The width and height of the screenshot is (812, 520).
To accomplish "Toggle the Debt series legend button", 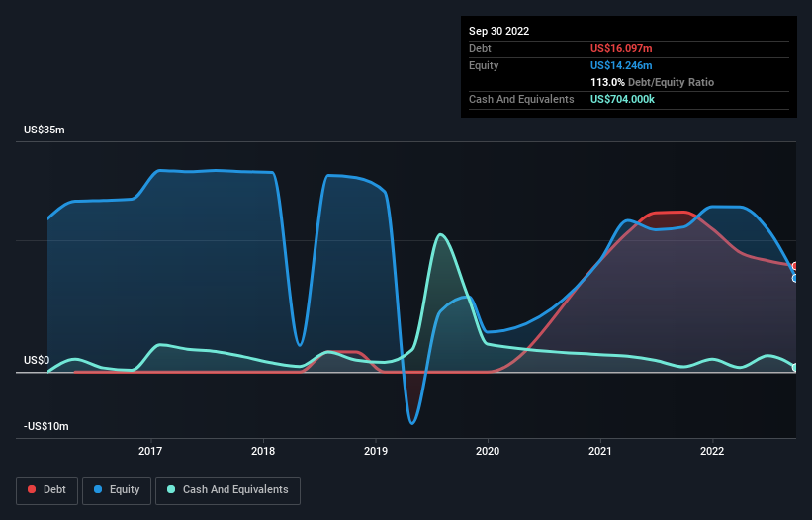I will click(x=46, y=490).
